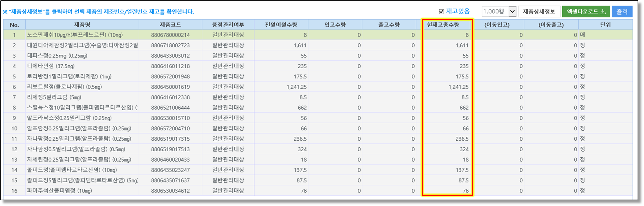The width and height of the screenshot is (644, 206).
Task: Sort by 제품명 column header
Action: coord(82,25)
